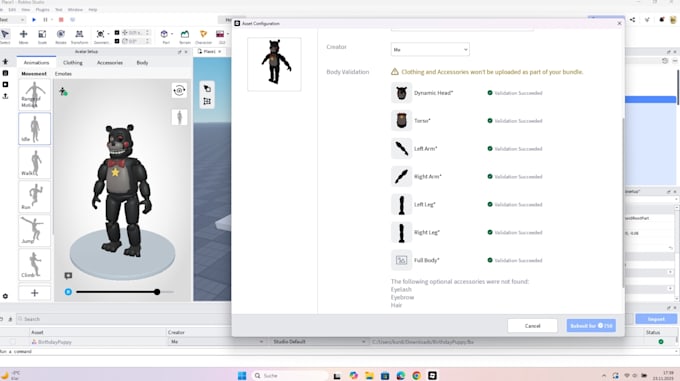Toggle the checkbox next to BirthdayPuppy asset
The height and width of the screenshot is (381, 680).
(13, 342)
